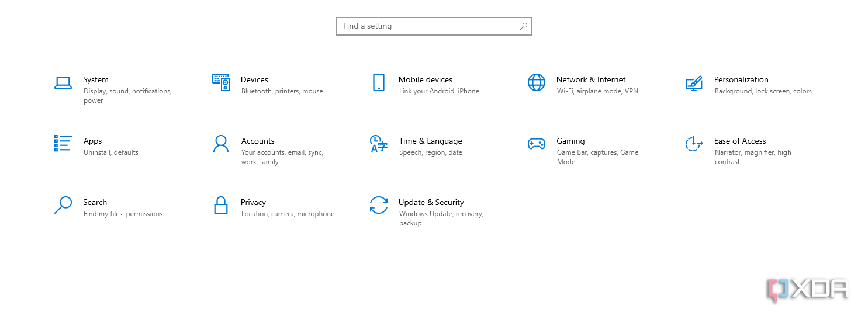Click the Ease of Access icon
Viewport: 868px width, 323px height.
(694, 144)
